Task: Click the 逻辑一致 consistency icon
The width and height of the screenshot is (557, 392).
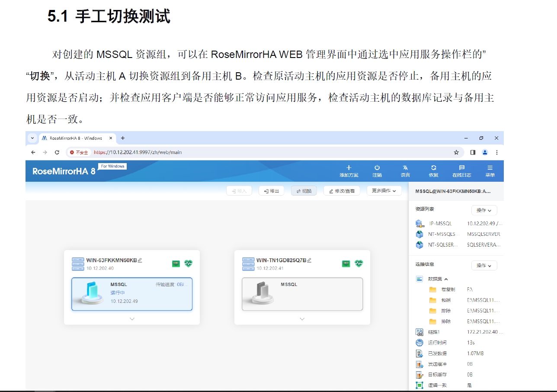Action: pos(419,385)
